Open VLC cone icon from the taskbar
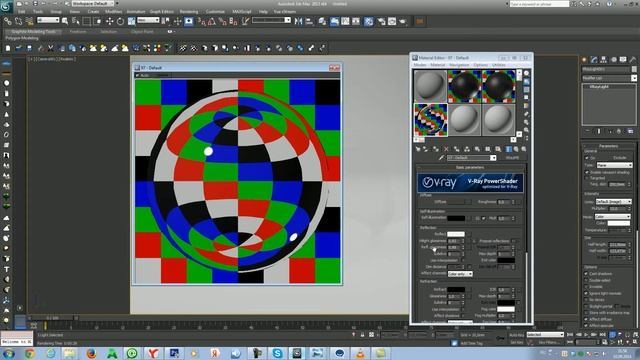Viewport: 640px width, 360px height. click(360, 353)
